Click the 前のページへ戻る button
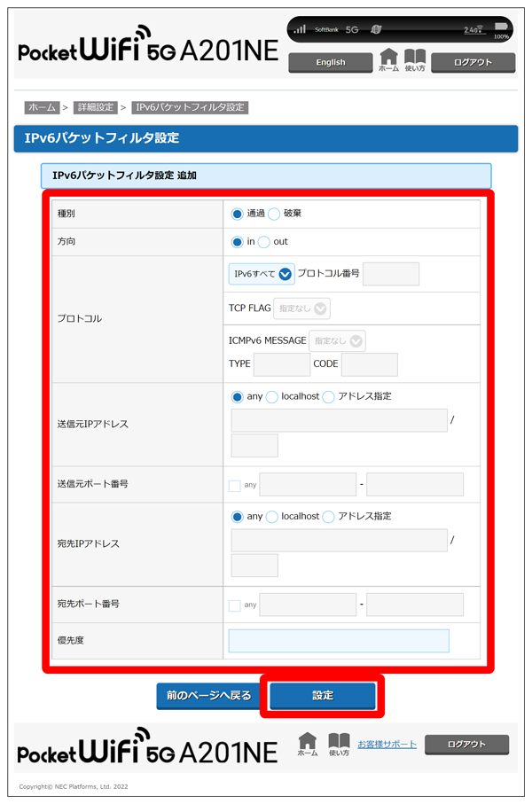This screenshot has height=804, width=532. click(208, 696)
